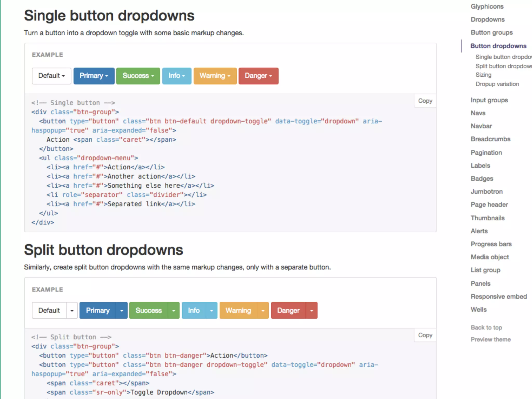Click caret toggle next to split Info button
532x399 pixels.
[211, 310]
